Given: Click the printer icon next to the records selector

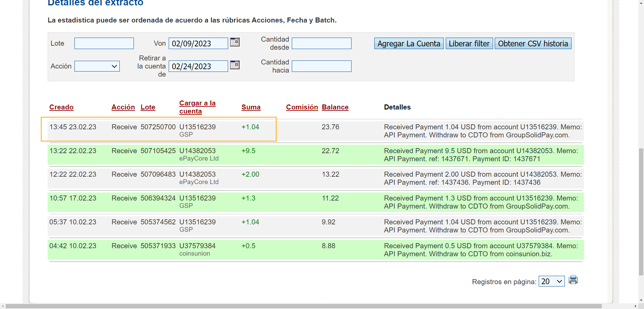Looking at the screenshot, I should (573, 280).
